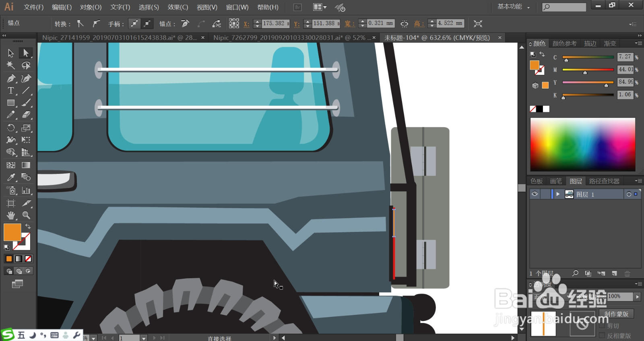644x341 pixels.
Task: Select the Pencil tool
Action: pyautogui.click(x=11, y=115)
